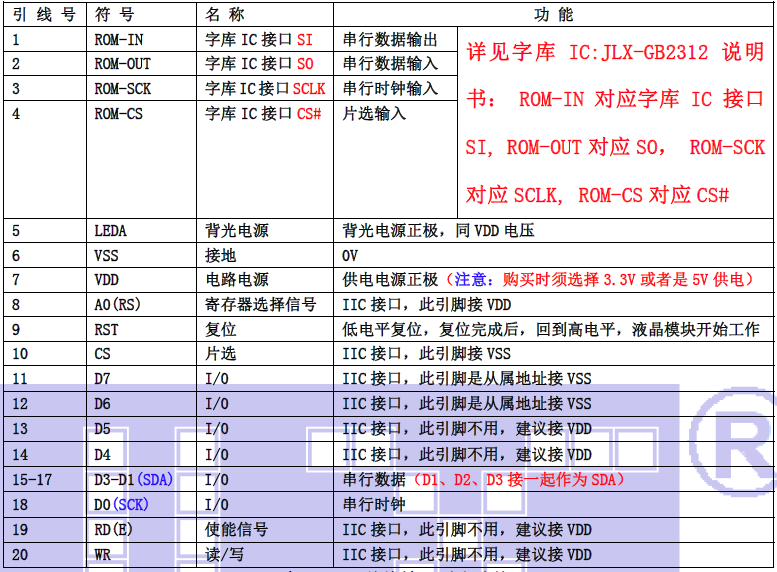777x572 pixels.
Task: Click the WR symbol cell
Action: 103,554
